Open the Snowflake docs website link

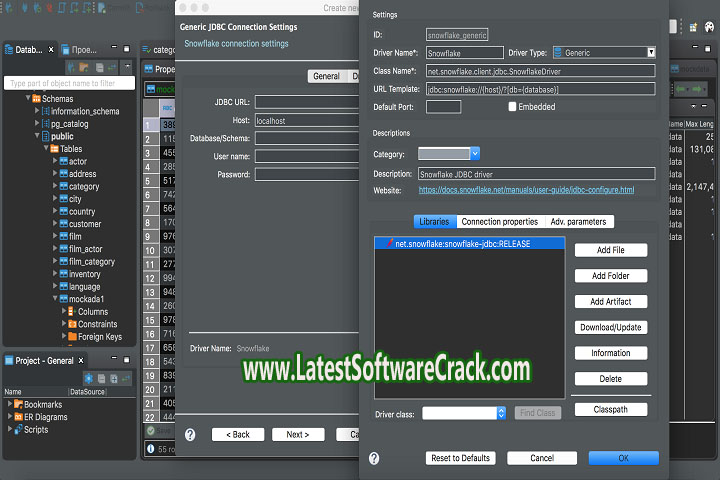(526, 190)
